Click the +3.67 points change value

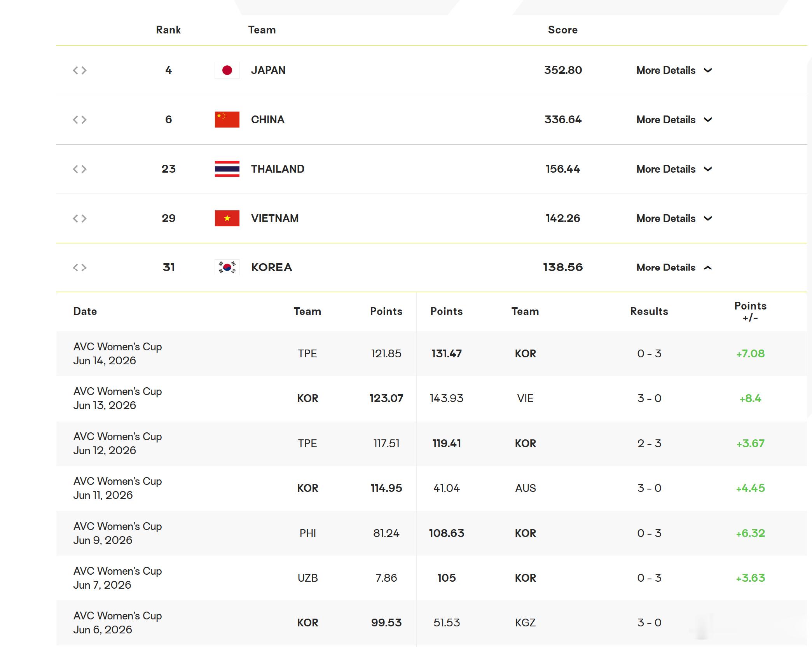pyautogui.click(x=750, y=443)
